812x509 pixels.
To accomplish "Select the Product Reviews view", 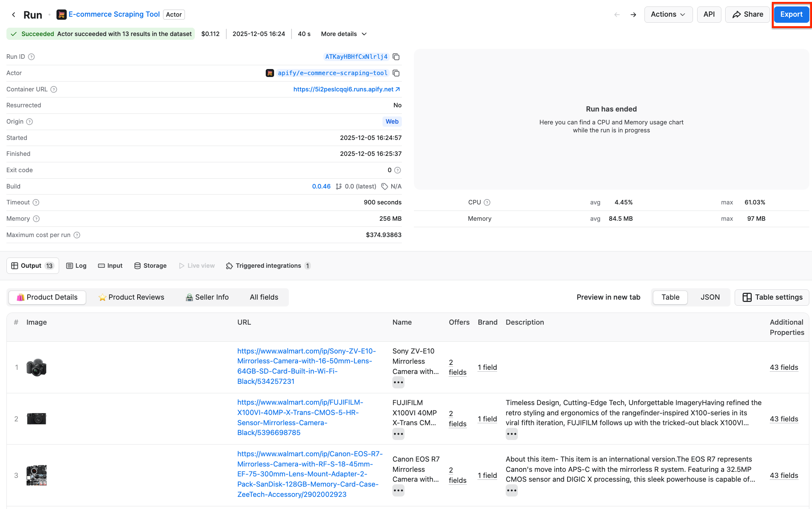I will click(x=131, y=297).
